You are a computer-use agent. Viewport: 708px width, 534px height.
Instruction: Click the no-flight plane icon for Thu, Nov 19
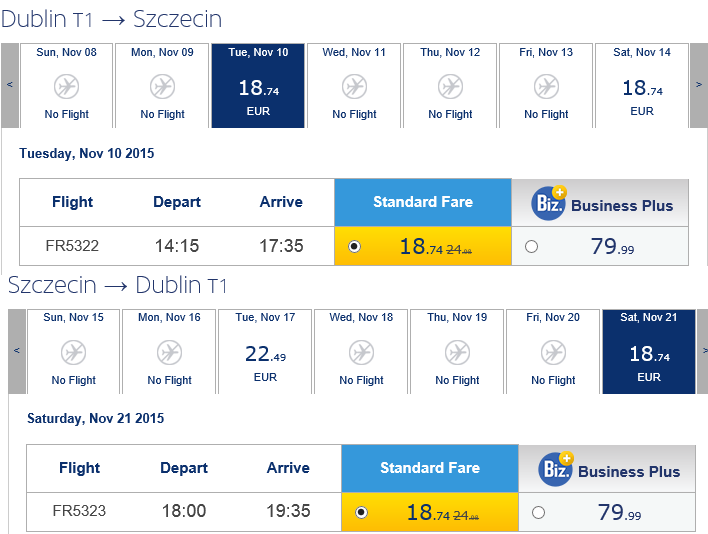pos(457,353)
